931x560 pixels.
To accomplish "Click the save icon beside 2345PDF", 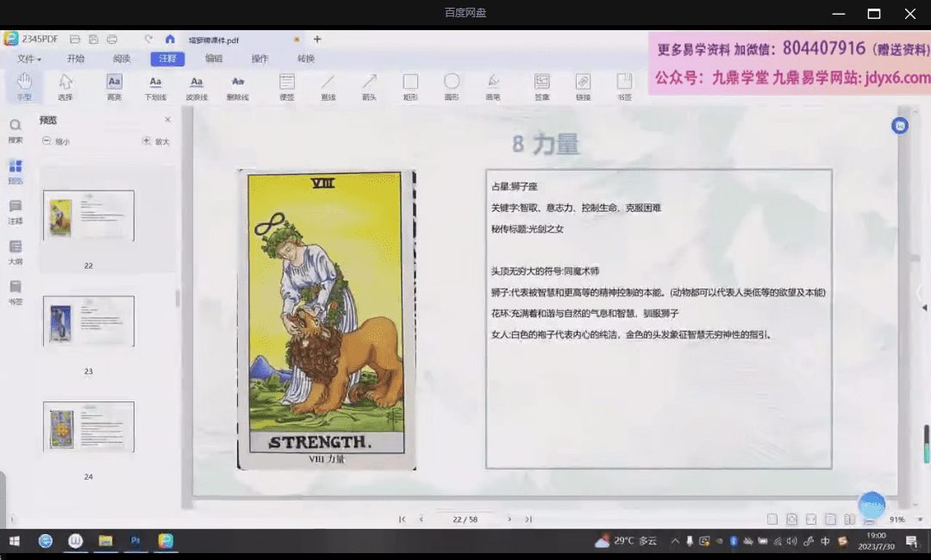I will click(93, 39).
